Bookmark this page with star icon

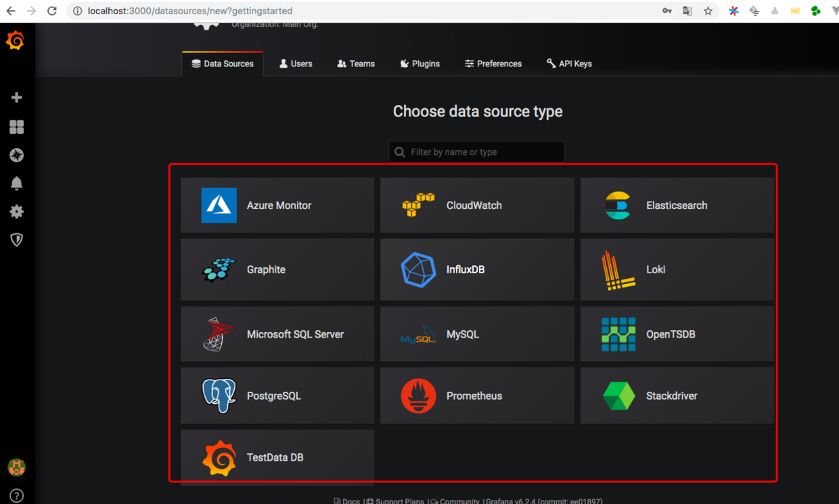tap(708, 11)
